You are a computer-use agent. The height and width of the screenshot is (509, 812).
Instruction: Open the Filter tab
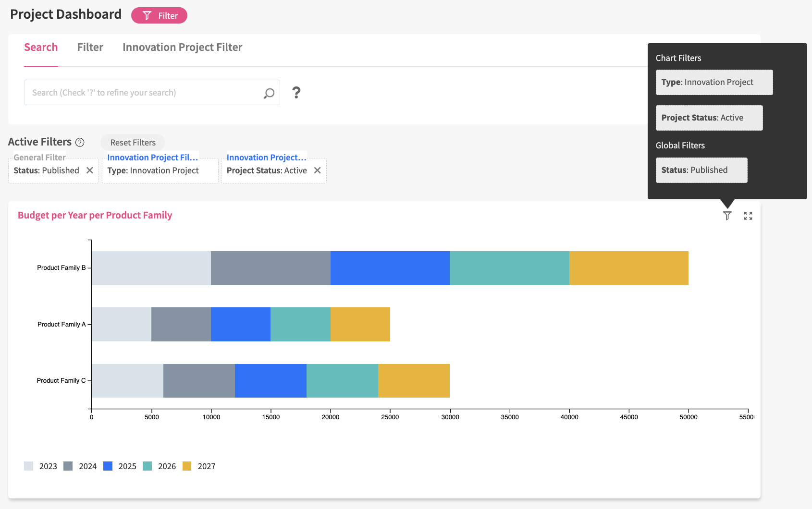[90, 48]
